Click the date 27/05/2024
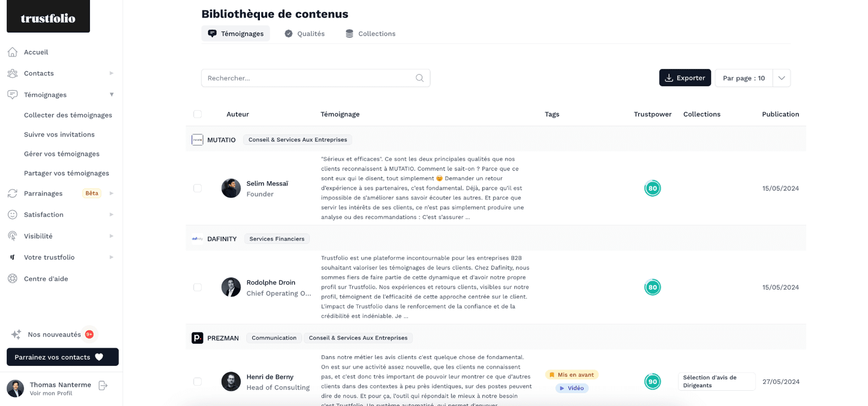868x406 pixels. (x=781, y=382)
